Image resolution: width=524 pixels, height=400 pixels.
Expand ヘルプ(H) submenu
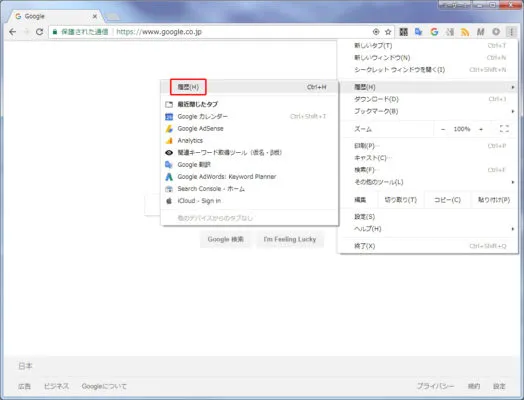point(428,229)
